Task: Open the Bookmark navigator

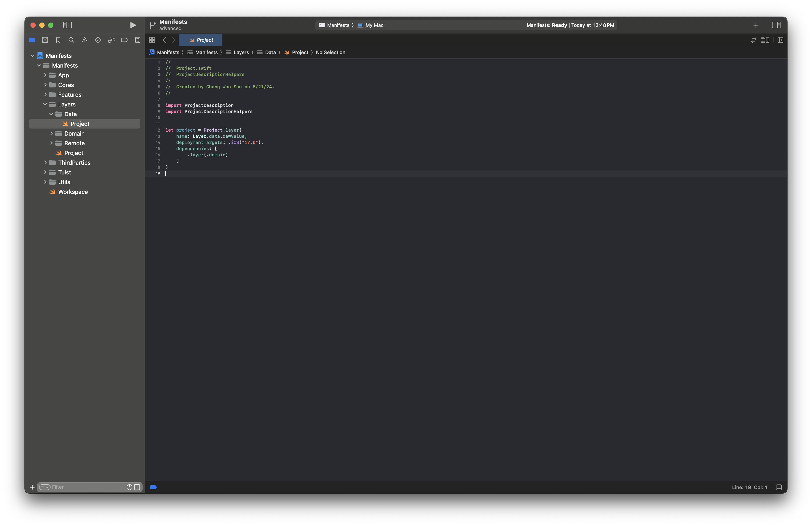Action: tap(58, 40)
